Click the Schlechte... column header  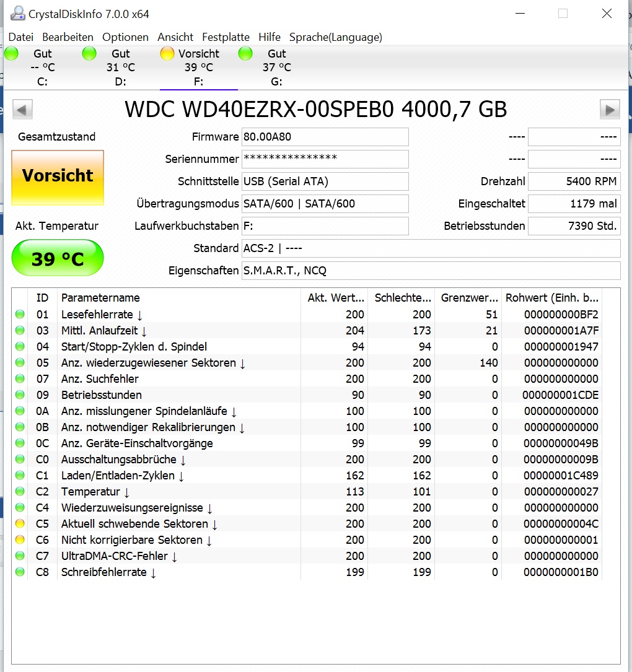[401, 298]
